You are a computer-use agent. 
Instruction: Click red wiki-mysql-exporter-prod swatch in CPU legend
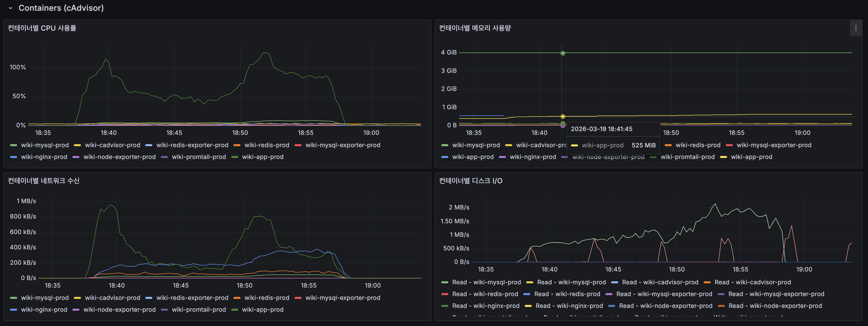[298, 145]
